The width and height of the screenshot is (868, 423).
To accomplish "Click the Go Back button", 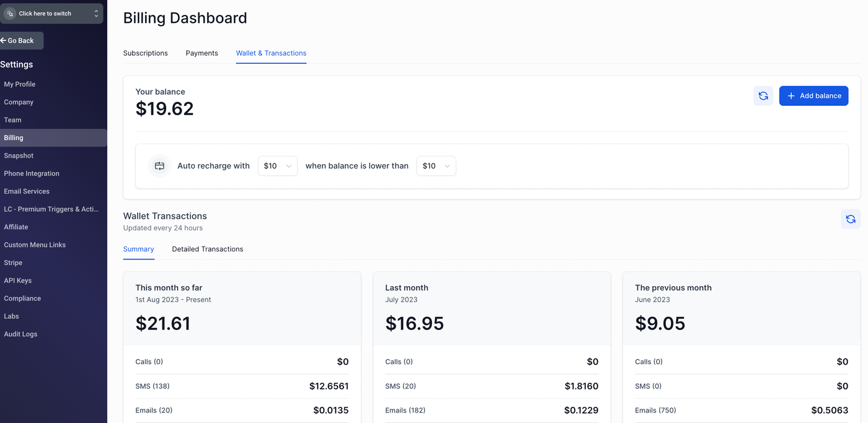I will (x=21, y=41).
